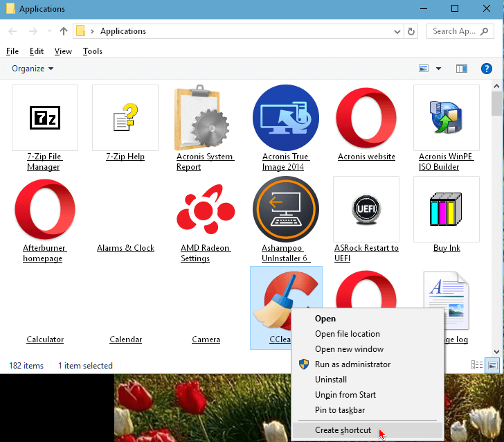Select the Acronis website Opera icon
The height and width of the screenshot is (442, 504).
[366, 118]
